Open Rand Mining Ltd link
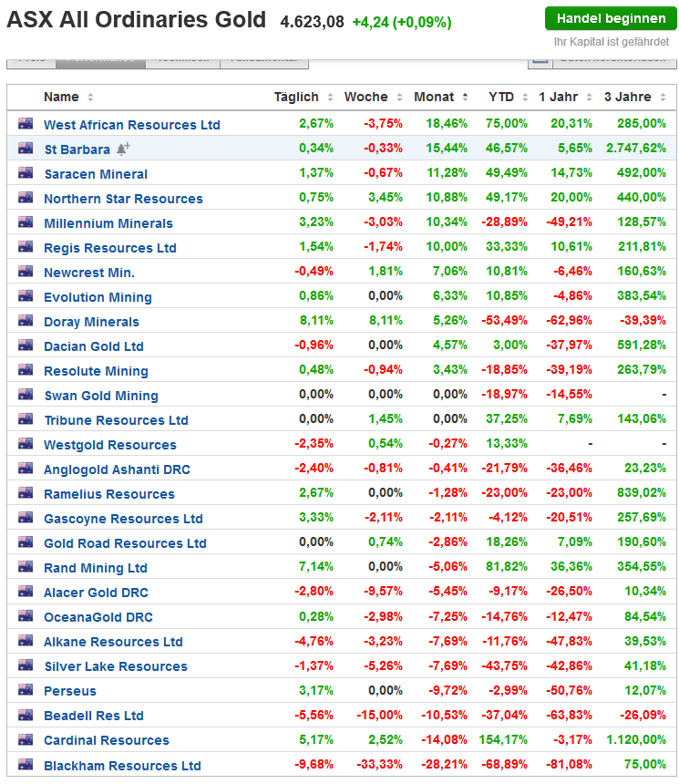 pos(96,568)
